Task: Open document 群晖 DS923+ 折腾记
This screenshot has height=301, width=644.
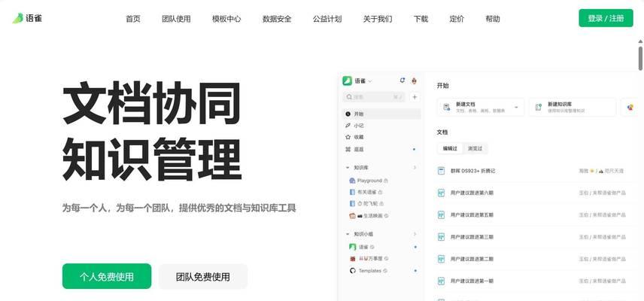Action: click(472, 170)
